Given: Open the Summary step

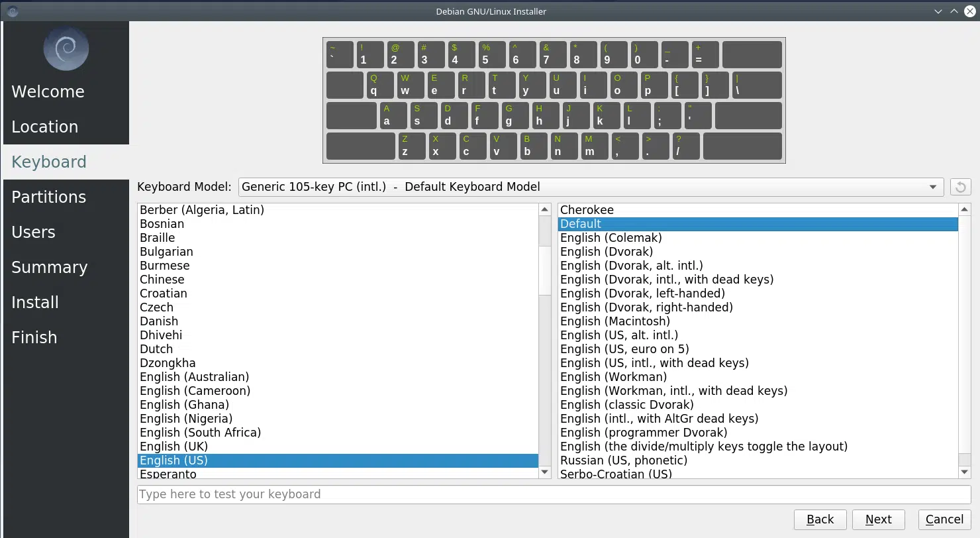Looking at the screenshot, I should 66,267.
